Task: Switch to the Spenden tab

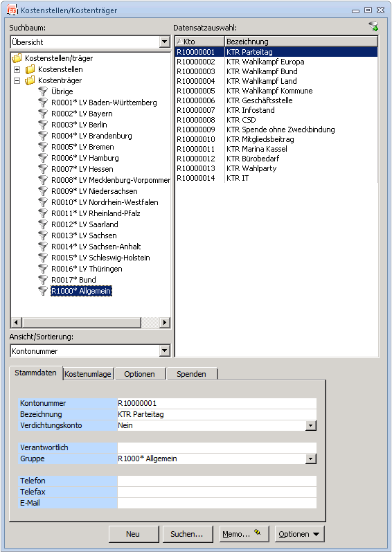Action: pyautogui.click(x=191, y=374)
